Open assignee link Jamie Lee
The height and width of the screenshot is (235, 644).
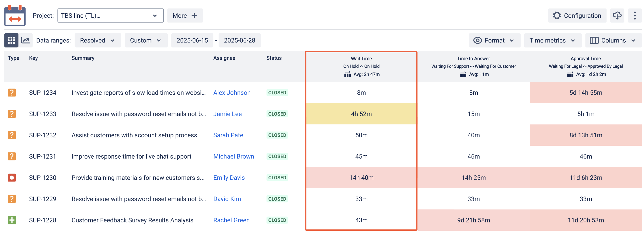(227, 114)
